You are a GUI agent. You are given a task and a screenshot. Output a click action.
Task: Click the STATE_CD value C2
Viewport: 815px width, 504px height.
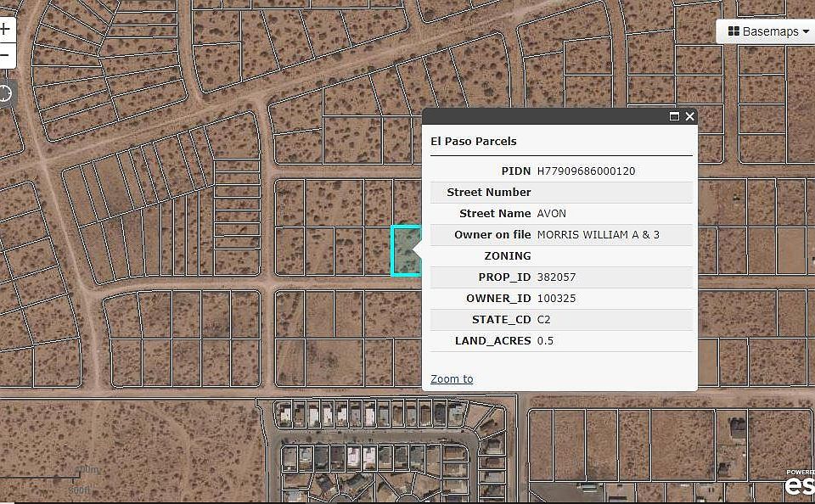click(x=543, y=320)
